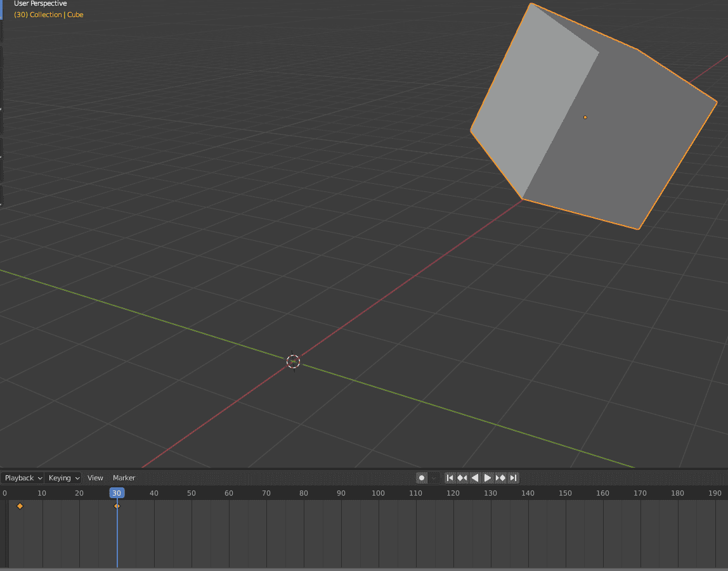This screenshot has height=571, width=728.
Task: Open the Playback dropdown menu
Action: [x=22, y=478]
